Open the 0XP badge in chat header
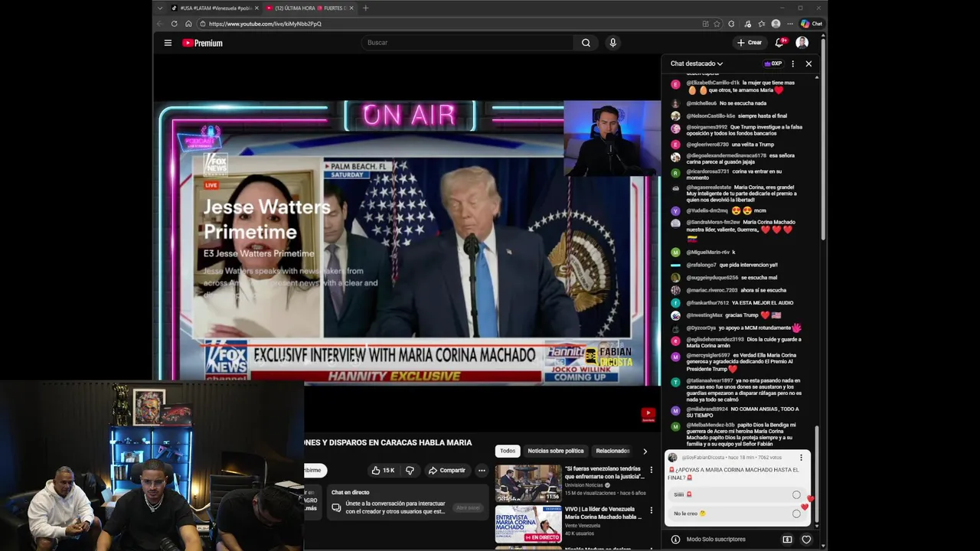The image size is (980, 551). click(773, 64)
